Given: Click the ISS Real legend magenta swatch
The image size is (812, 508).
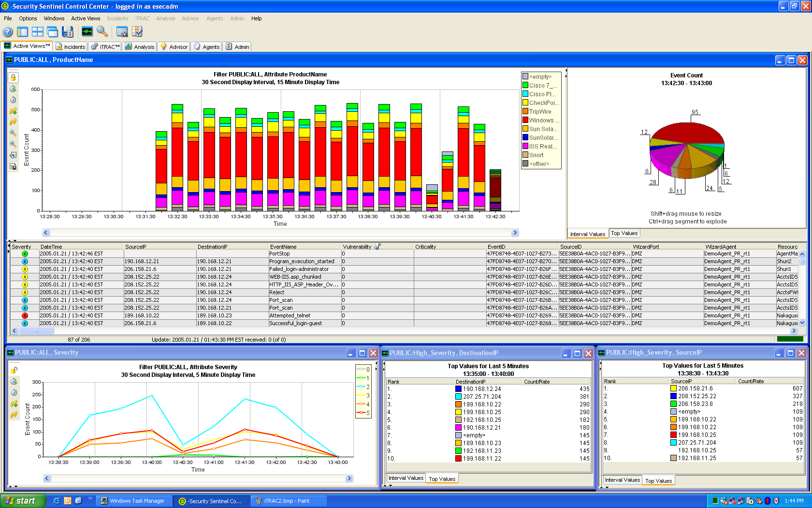Looking at the screenshot, I should tap(525, 146).
